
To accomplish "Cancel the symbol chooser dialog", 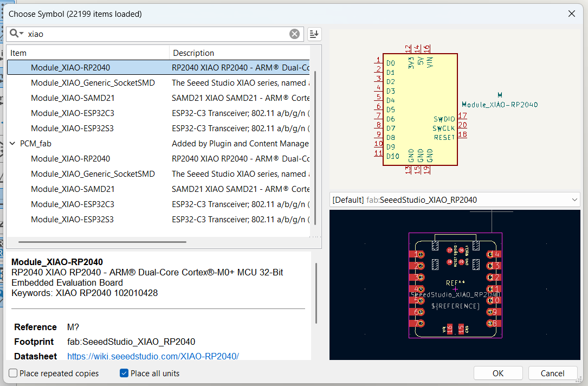I will click(552, 373).
